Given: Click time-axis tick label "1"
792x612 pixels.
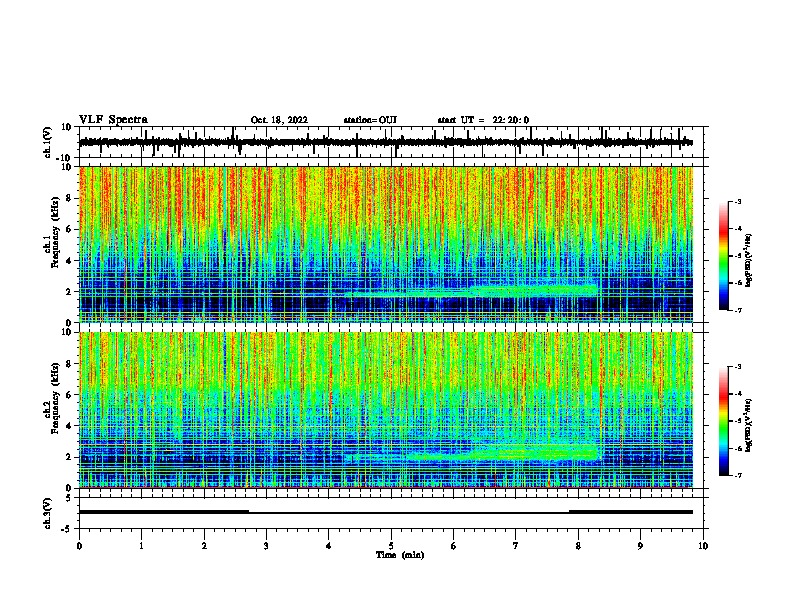Looking at the screenshot, I should pos(141,546).
